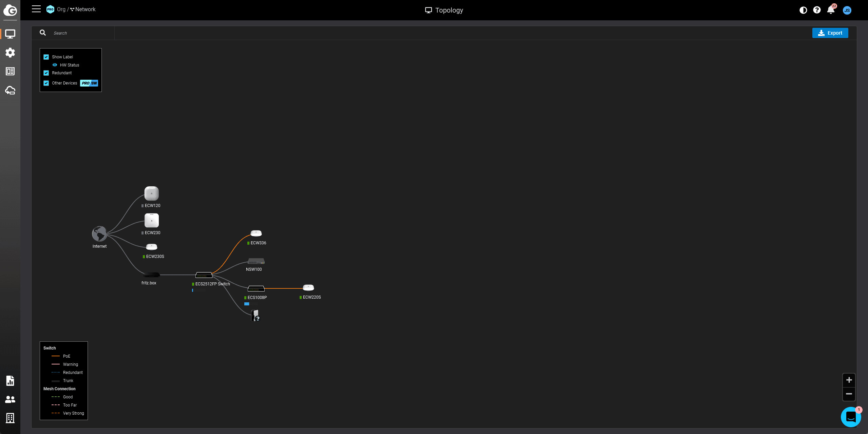Select the ECS2512FP Switch node
Image resolution: width=868 pixels, height=434 pixels.
tap(204, 275)
